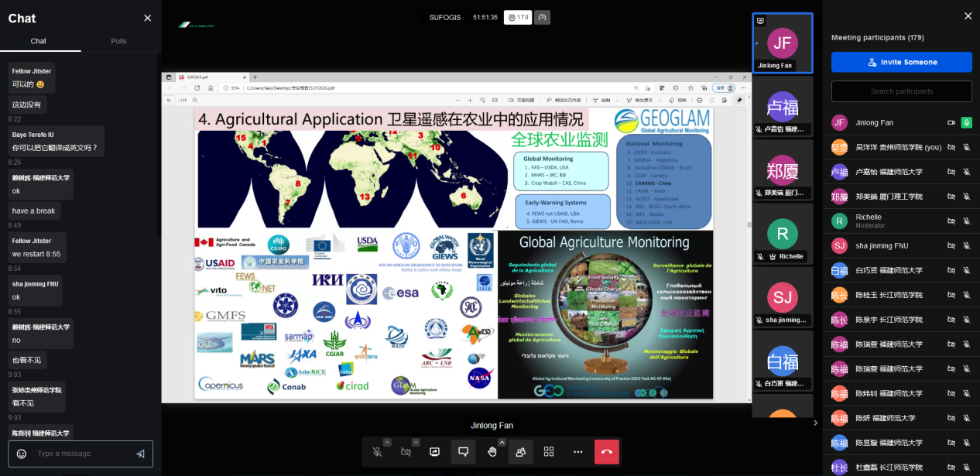Click the Invite Someone button
980x476 pixels.
tap(901, 62)
